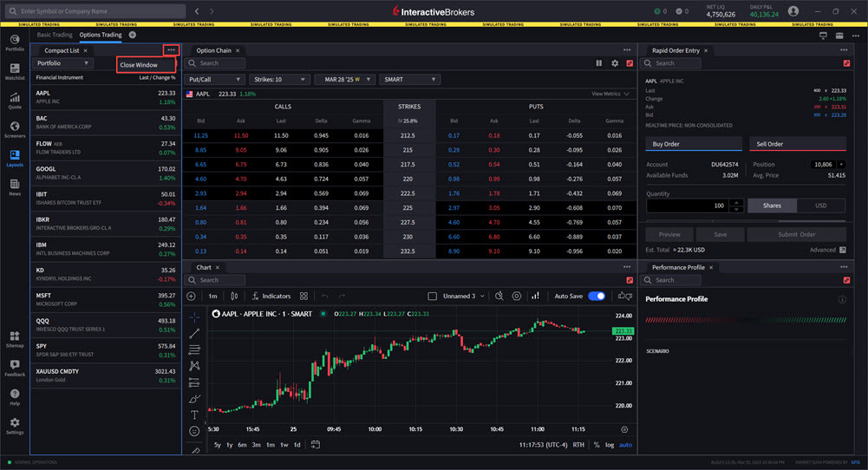Open the Advanced order link

pos(827,251)
